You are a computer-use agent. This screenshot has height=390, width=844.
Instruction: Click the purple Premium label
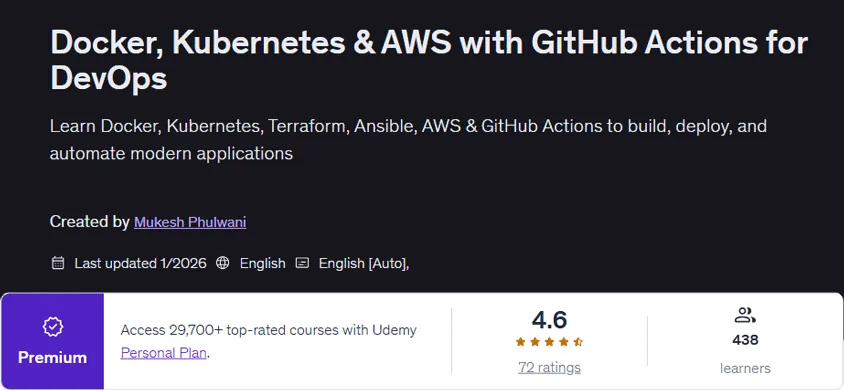[x=52, y=358]
